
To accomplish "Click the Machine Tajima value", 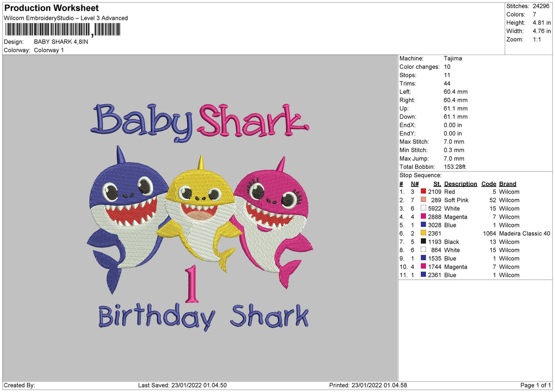I will (x=454, y=58).
